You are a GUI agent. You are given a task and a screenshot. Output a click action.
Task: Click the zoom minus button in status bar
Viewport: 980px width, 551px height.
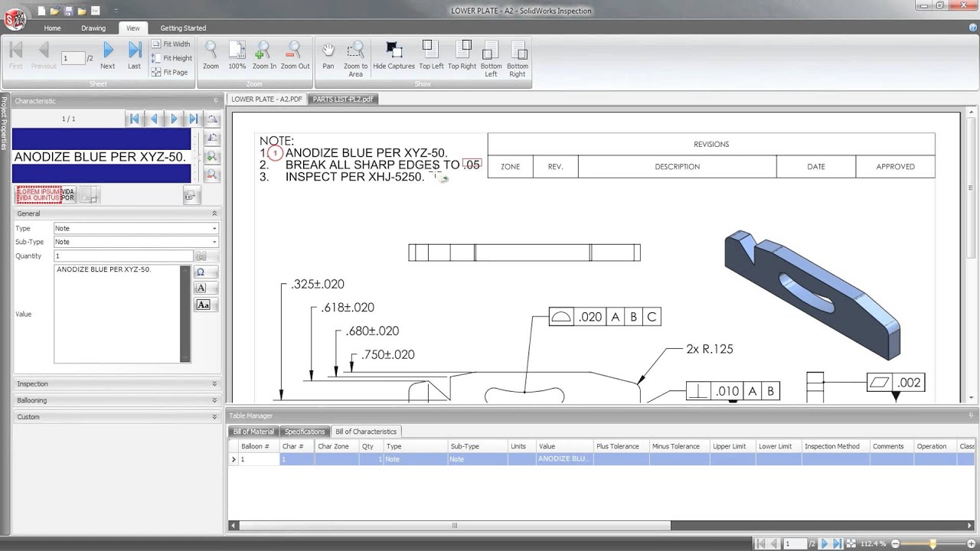click(x=893, y=543)
